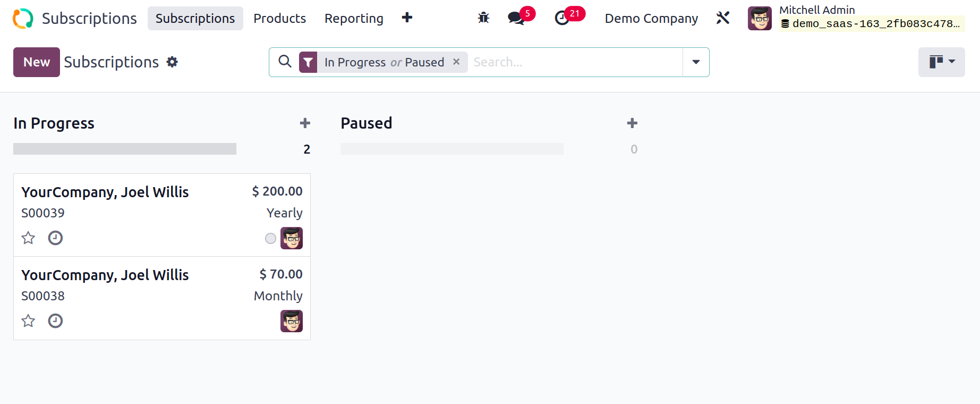Expand the search options dropdown arrow
This screenshot has width=980, height=404.
pyautogui.click(x=696, y=62)
